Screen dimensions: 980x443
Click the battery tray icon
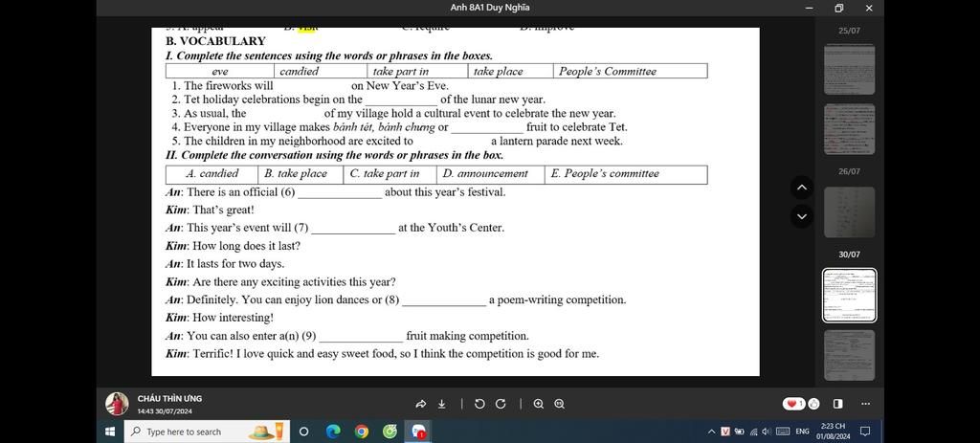point(740,432)
